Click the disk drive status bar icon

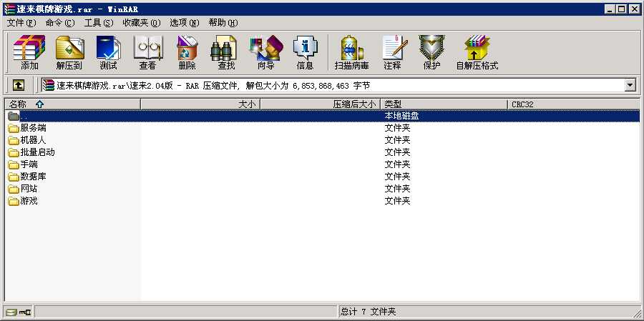11,312
